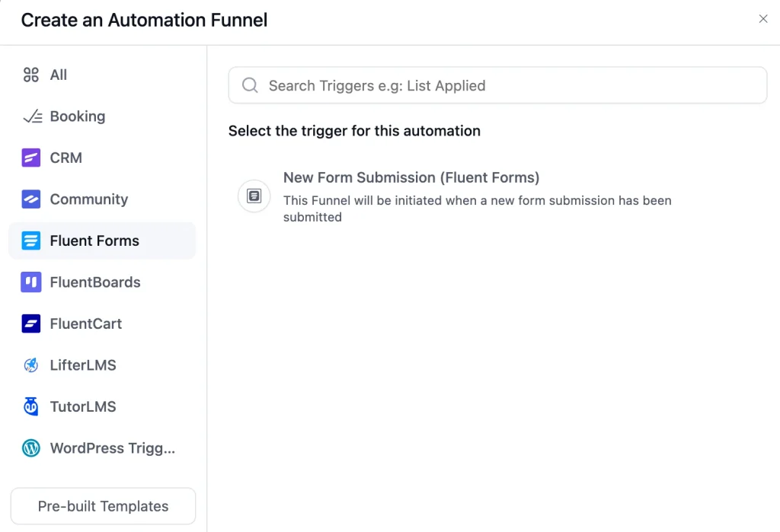Open WordPress Triggers category label
The image size is (780, 532).
(113, 448)
